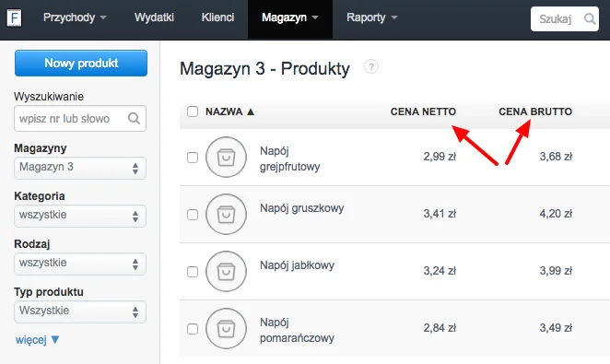Click the gross price 4,20 zł
This screenshot has width=610, height=364.
pos(556,214)
